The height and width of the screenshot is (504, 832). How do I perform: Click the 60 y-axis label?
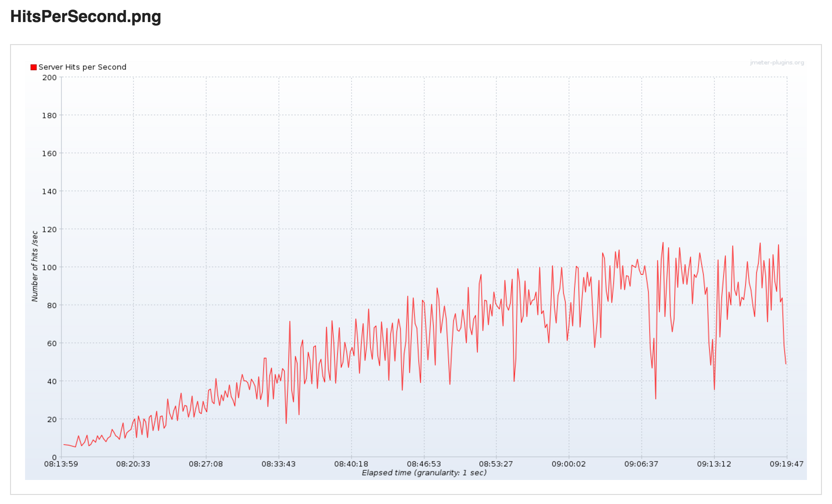tap(52, 344)
